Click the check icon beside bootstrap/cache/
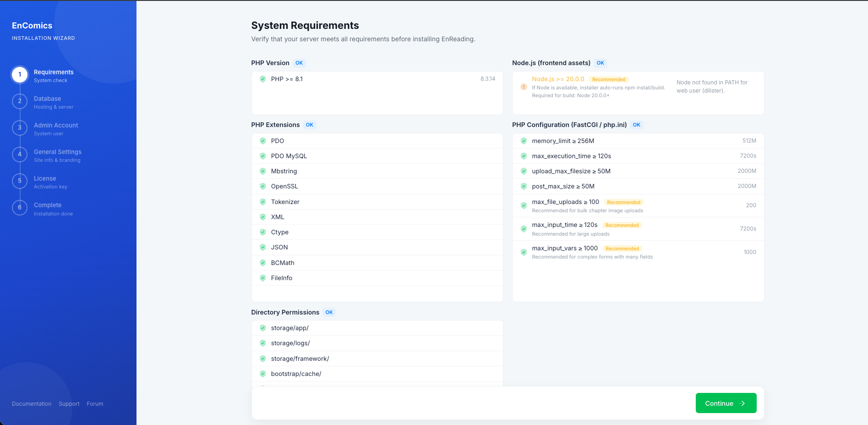 pyautogui.click(x=263, y=374)
